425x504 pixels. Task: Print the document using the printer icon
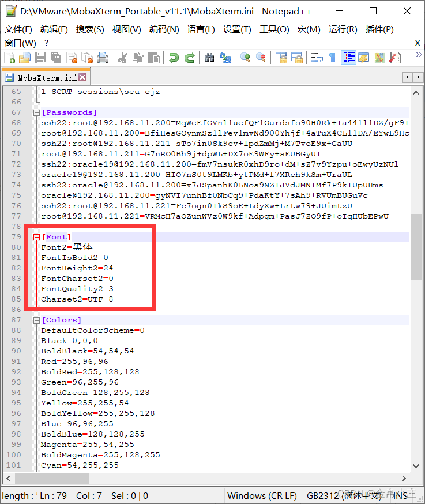pyautogui.click(x=103, y=58)
